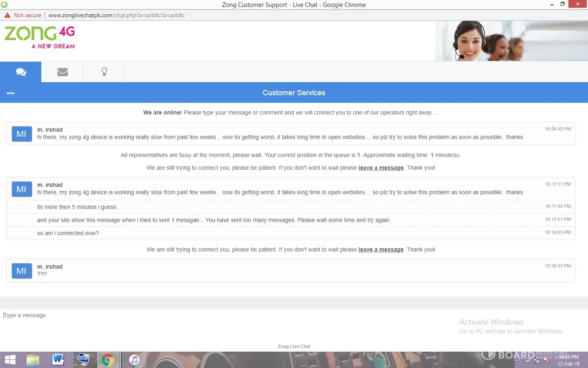This screenshot has height=368, width=588.
Task: Launch Microsoft Word from the taskbar
Action: 58,360
